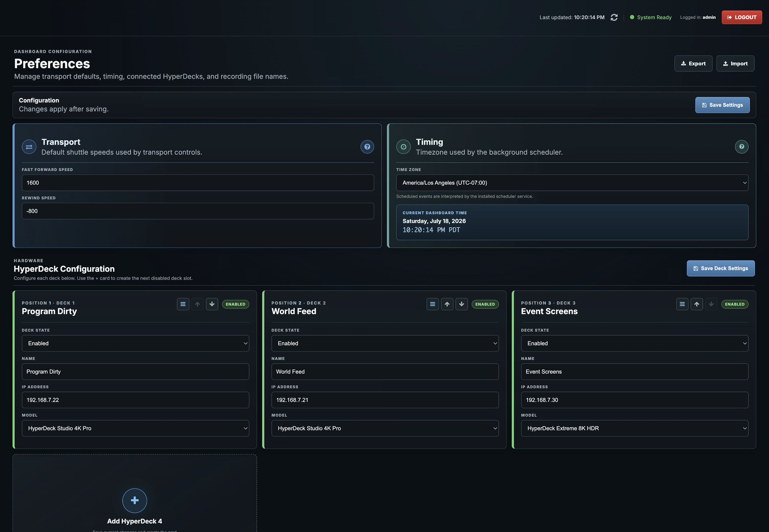The height and width of the screenshot is (532, 769).
Task: Open the HyperDeck Extreme 8K HDR model dropdown
Action: click(x=635, y=428)
